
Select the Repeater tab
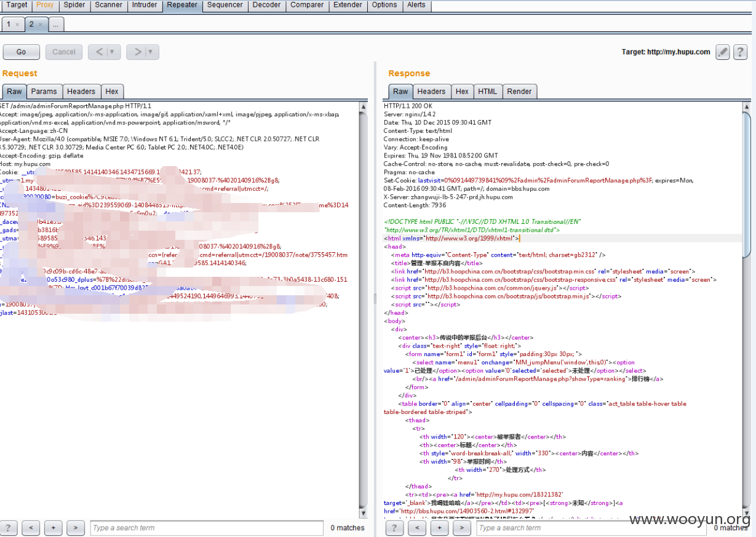(x=182, y=5)
